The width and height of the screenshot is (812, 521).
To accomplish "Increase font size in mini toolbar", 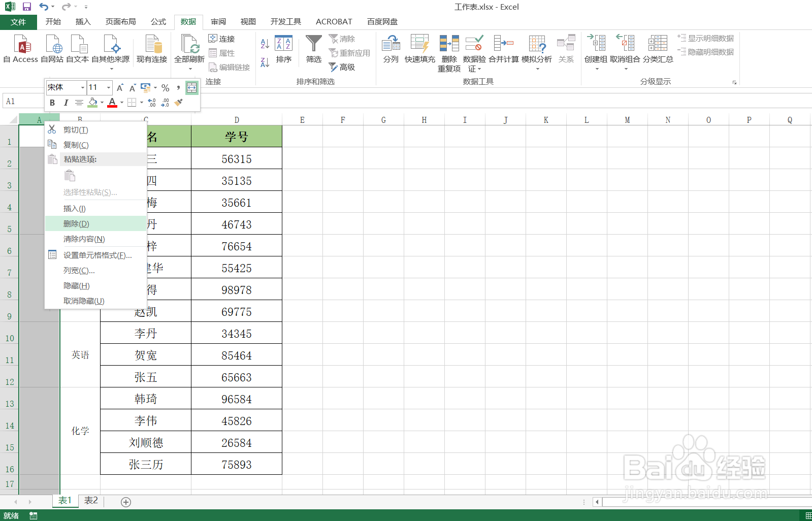I will pyautogui.click(x=120, y=88).
